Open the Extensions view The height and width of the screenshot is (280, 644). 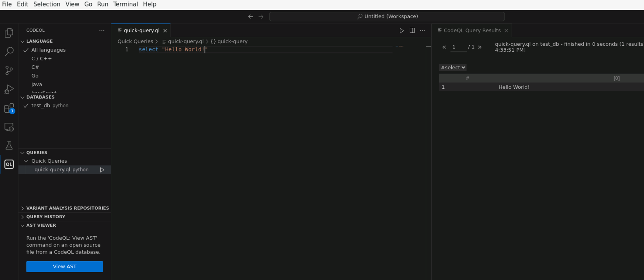(9, 108)
